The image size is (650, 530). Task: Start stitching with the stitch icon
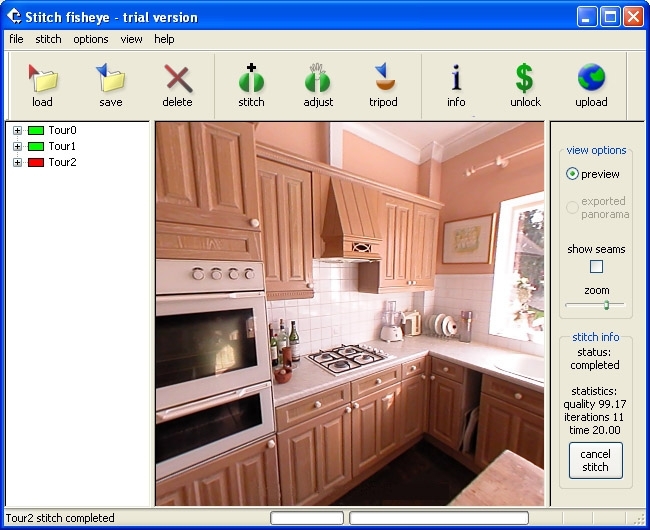251,77
